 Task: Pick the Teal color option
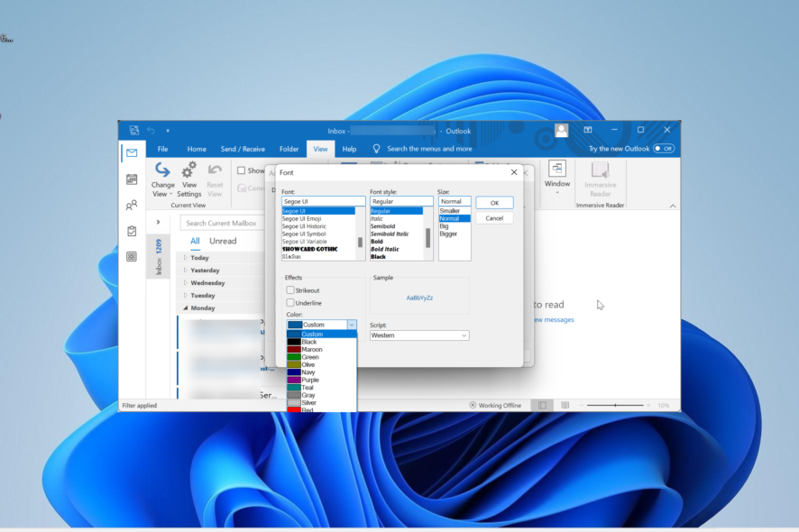coord(322,388)
